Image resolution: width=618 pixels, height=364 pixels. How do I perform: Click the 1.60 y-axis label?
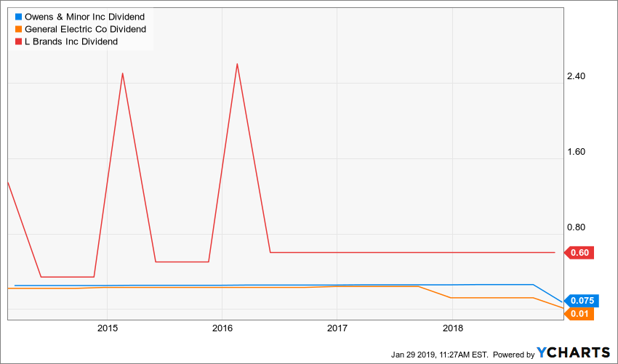pyautogui.click(x=575, y=152)
